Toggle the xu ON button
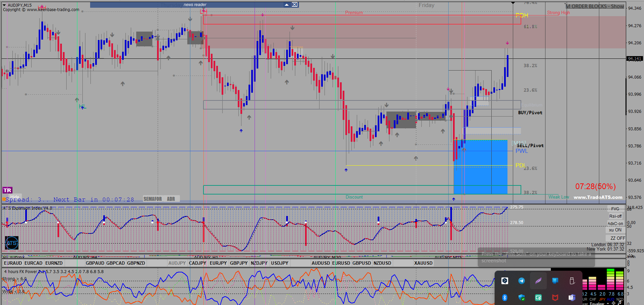The width and height of the screenshot is (644, 305). click(x=615, y=230)
